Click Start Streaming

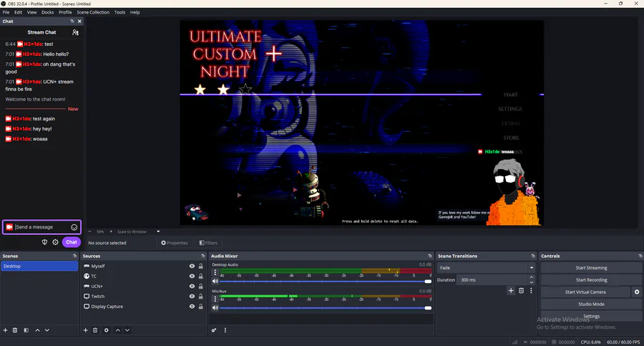pos(591,268)
